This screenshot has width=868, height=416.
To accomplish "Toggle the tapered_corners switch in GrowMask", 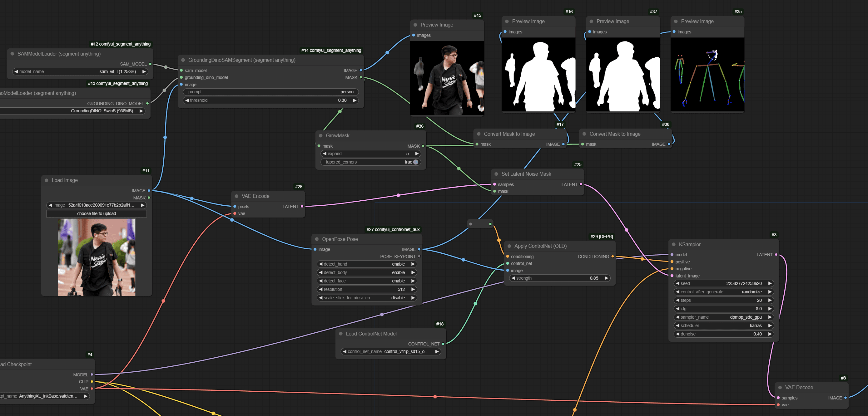I will tap(415, 162).
